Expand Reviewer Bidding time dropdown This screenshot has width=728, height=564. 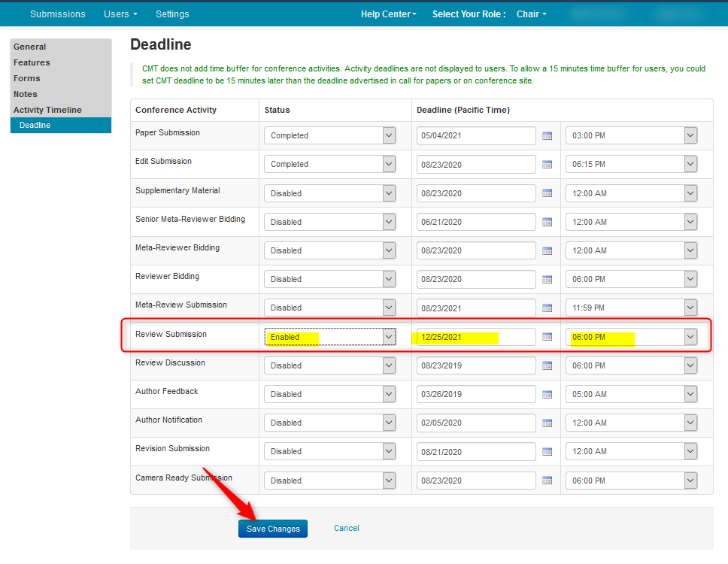(x=631, y=279)
